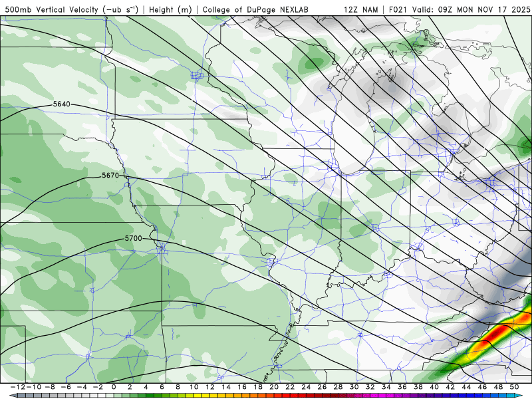Click the 16 colorbar tick label

[242, 387]
